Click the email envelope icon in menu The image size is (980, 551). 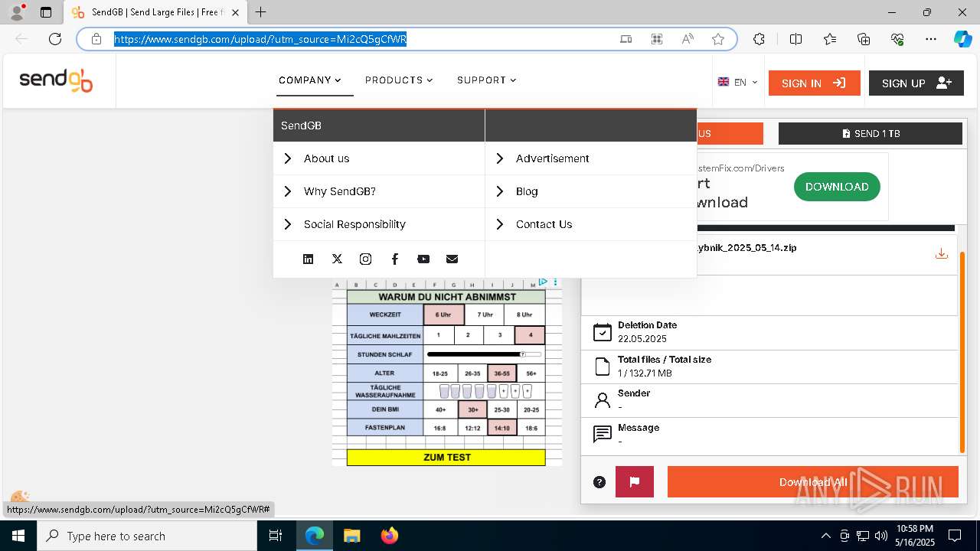(x=452, y=259)
